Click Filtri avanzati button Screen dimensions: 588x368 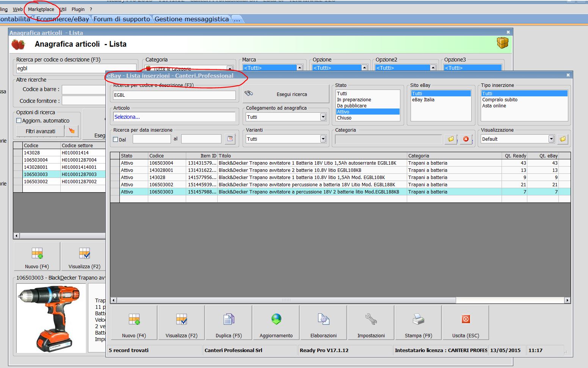[x=40, y=131]
